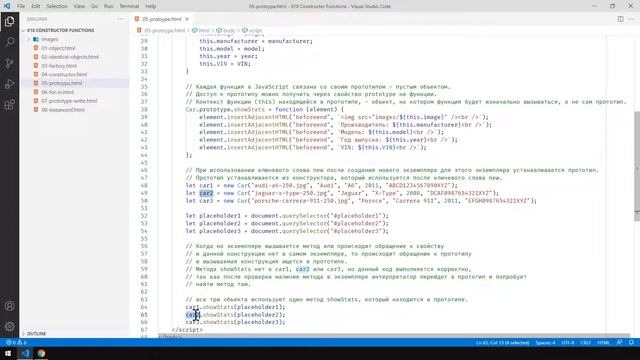Open the Extensions view
This screenshot has width=640, height=360.
click(9, 104)
